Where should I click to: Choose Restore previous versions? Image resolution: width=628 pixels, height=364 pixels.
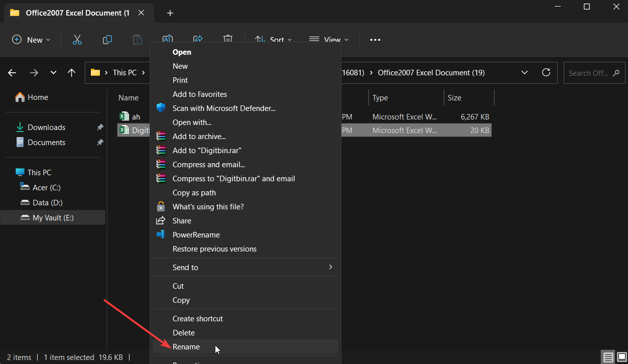click(x=245, y=249)
